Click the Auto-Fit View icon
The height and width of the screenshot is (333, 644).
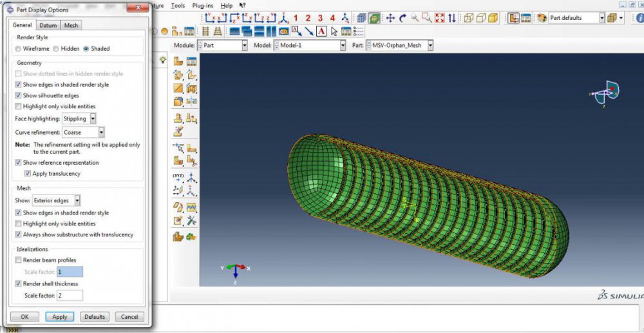tap(440, 18)
